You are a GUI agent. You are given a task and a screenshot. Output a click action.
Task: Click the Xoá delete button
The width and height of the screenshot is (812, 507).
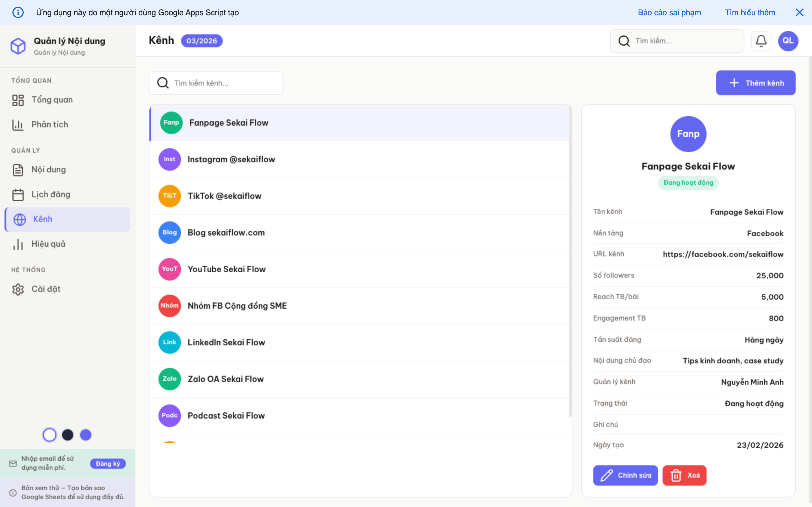pyautogui.click(x=685, y=475)
